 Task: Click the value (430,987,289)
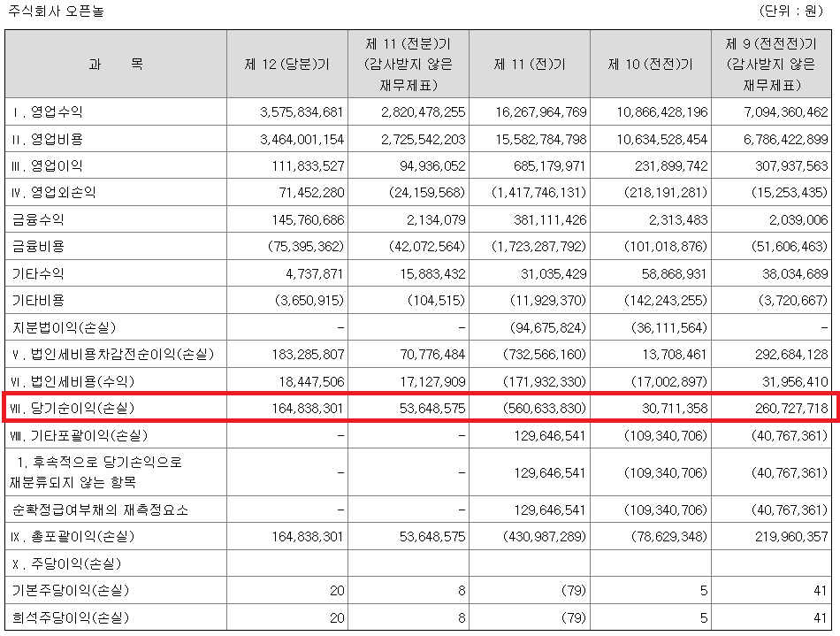coord(545,537)
